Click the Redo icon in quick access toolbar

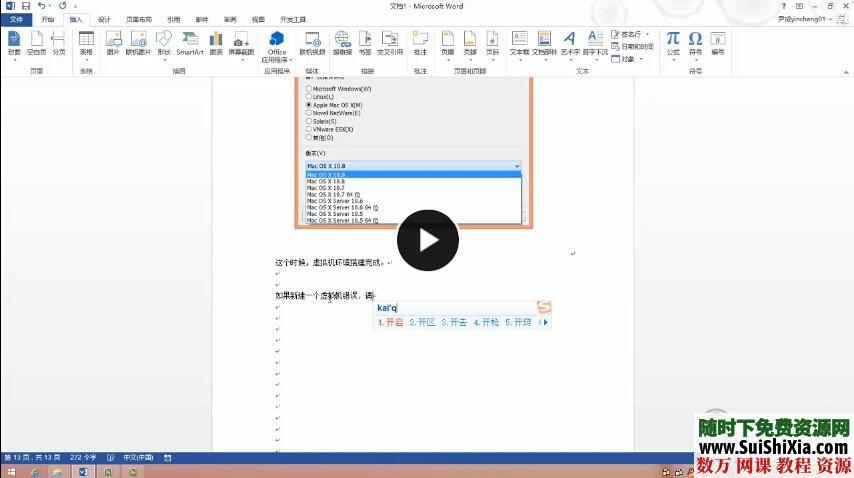[x=62, y=6]
